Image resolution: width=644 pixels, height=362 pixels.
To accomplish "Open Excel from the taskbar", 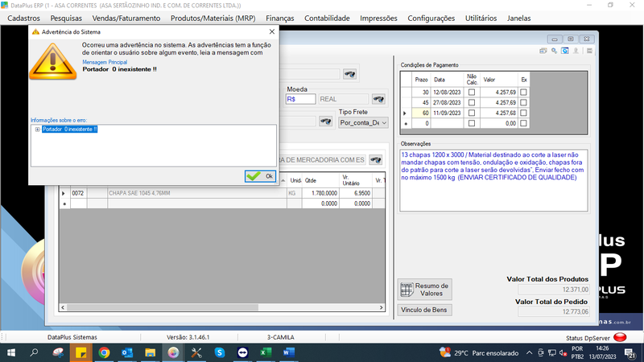I will click(x=266, y=352).
